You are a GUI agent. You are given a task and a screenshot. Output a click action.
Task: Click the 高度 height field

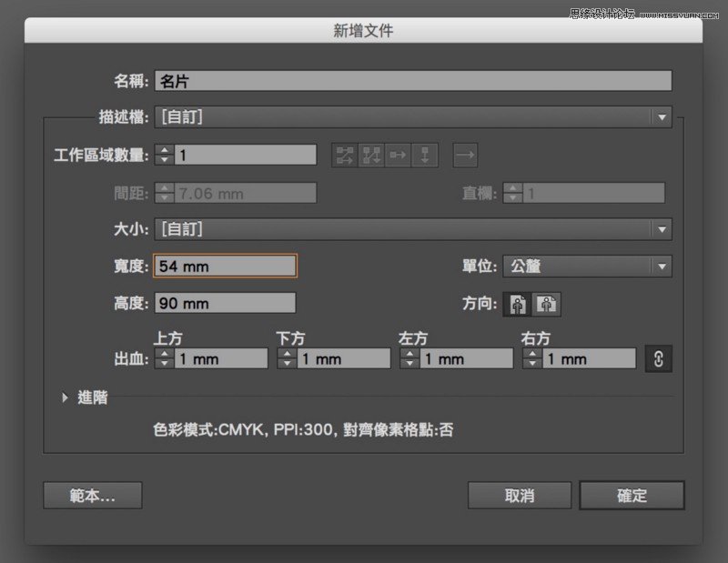[x=225, y=304]
